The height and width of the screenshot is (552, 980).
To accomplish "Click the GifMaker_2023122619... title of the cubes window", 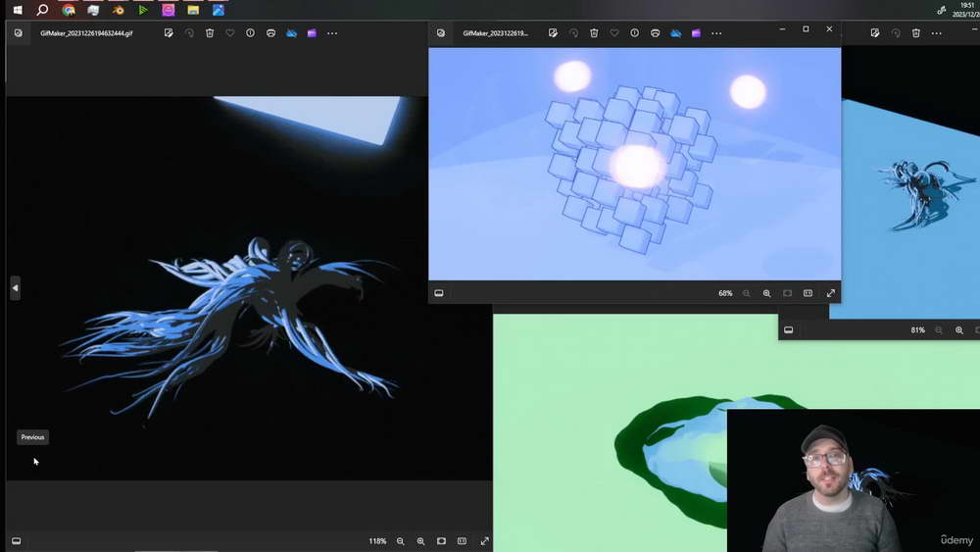I will coord(496,33).
